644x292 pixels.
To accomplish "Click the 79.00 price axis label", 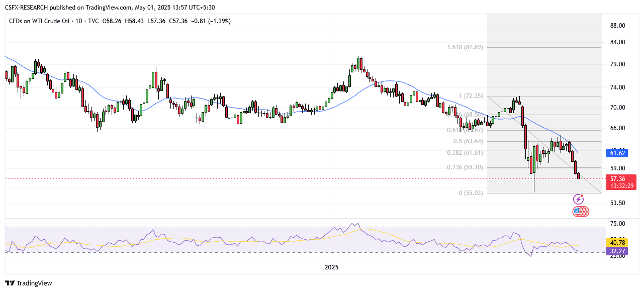I will 617,64.
